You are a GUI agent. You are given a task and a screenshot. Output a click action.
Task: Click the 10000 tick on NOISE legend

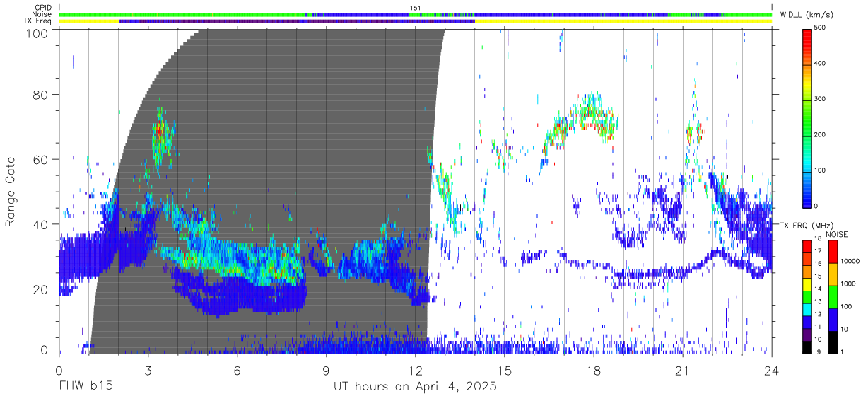point(850,262)
